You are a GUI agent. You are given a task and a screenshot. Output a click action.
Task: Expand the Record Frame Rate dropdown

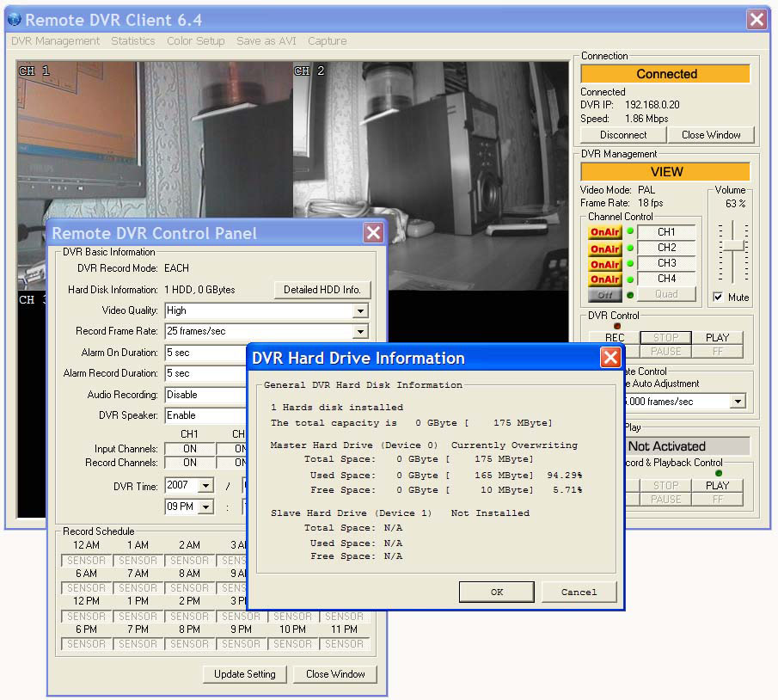click(x=360, y=332)
